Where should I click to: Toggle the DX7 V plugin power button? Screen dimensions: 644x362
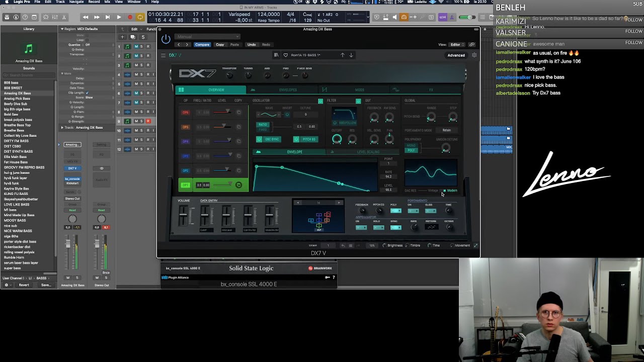[166, 40]
